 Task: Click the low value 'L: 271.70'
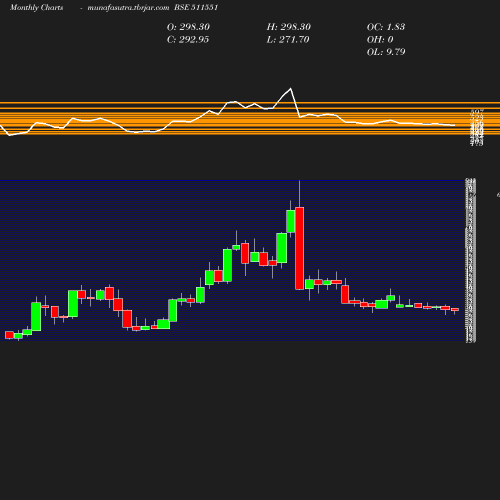[288, 40]
